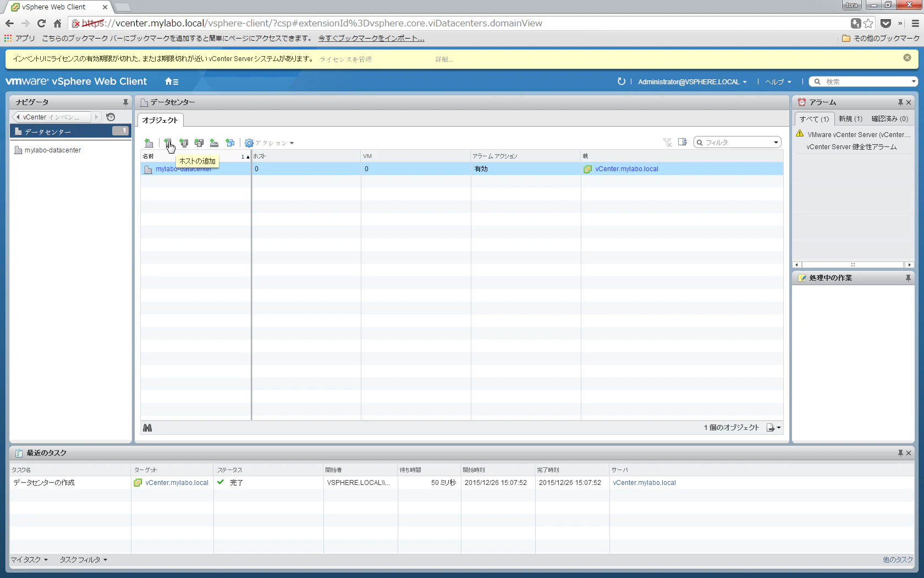The height and width of the screenshot is (578, 924).
Task: Click the 今すぐブックマークをインポート link
Action: (x=371, y=39)
